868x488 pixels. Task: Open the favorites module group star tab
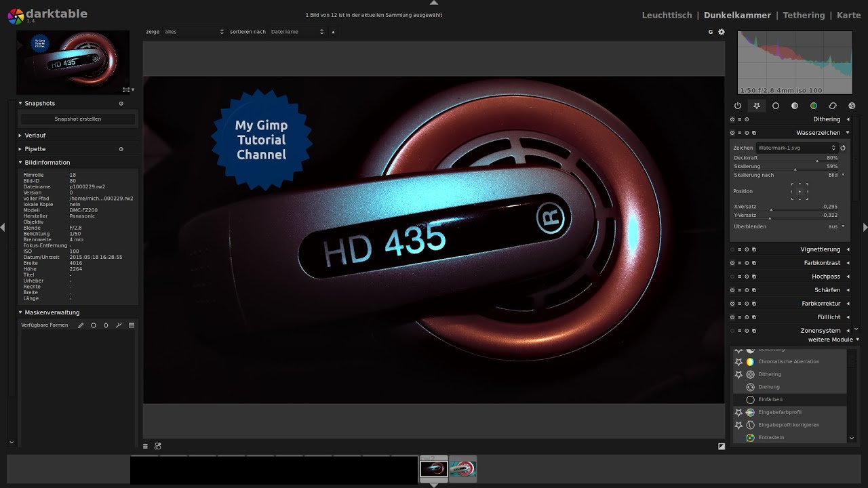757,106
